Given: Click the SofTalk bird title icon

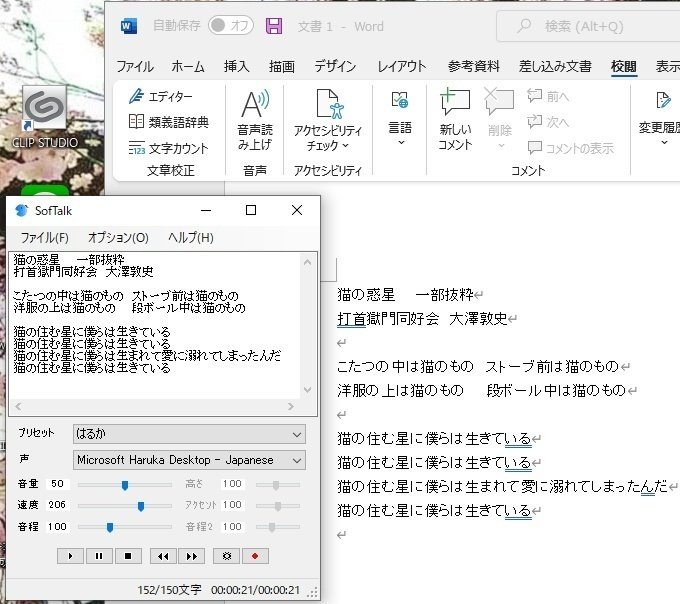Looking at the screenshot, I should pyautogui.click(x=21, y=210).
